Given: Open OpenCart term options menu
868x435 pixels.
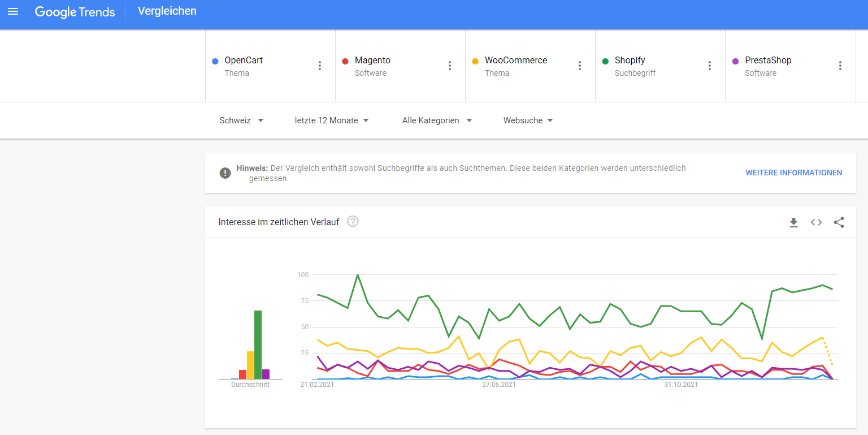Looking at the screenshot, I should [320, 66].
